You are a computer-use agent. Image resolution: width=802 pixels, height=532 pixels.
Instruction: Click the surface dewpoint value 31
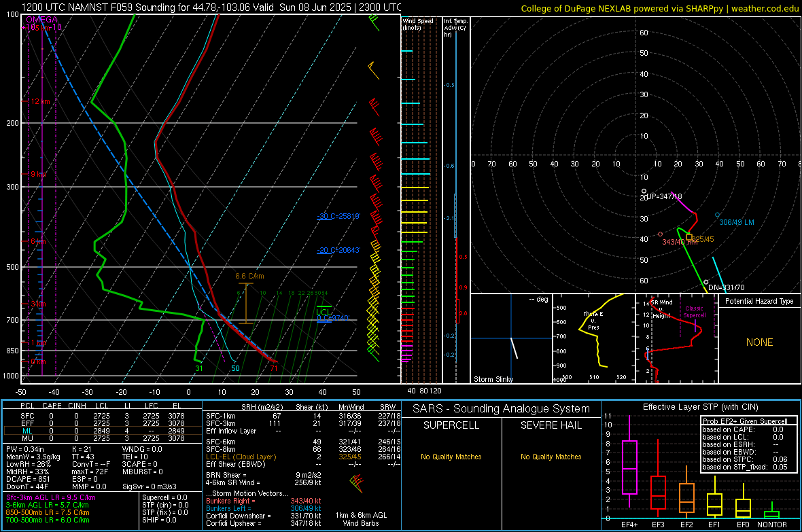(x=199, y=368)
